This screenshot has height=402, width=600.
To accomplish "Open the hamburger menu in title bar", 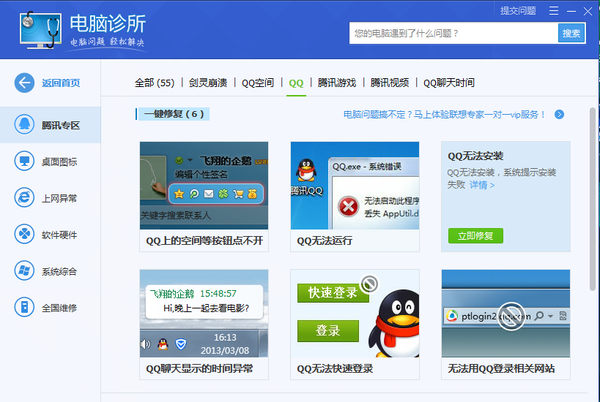I will [x=554, y=11].
